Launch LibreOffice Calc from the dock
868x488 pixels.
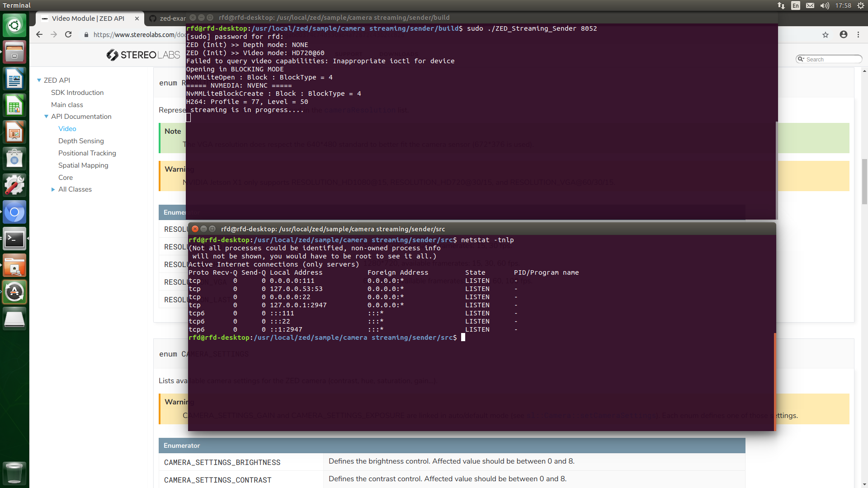click(15, 105)
